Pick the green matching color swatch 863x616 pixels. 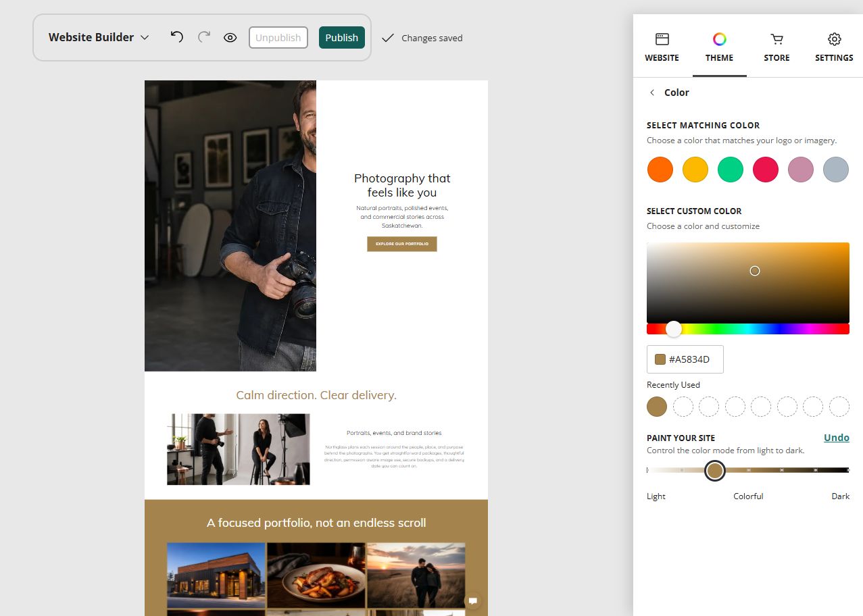(x=731, y=170)
